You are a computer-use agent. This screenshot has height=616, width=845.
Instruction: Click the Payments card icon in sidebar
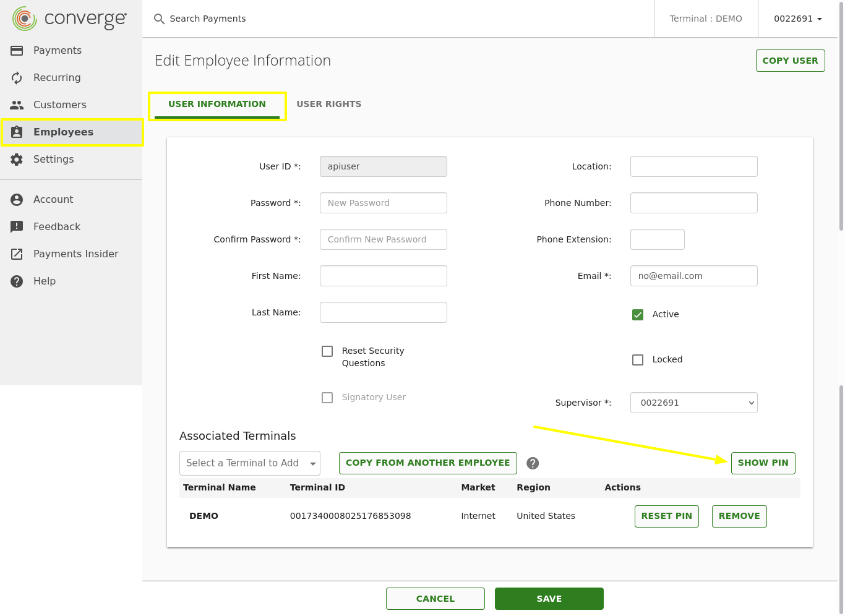click(x=17, y=51)
